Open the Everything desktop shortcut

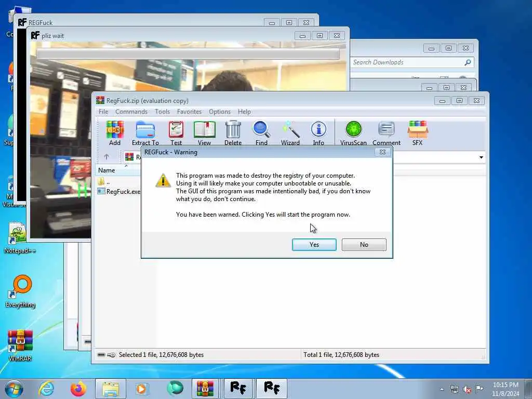tap(20, 291)
